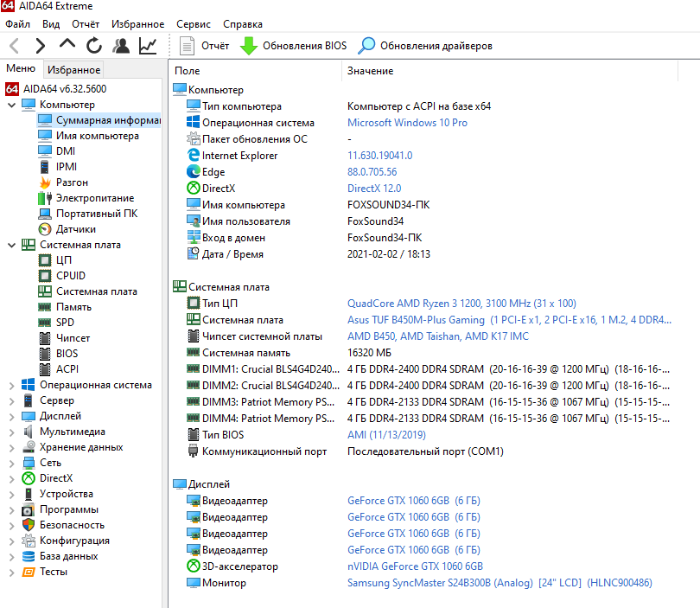Open nVIDIA GeForce GTX 1060 6GB link
Viewport: 700px width, 608px height.
pos(415,566)
